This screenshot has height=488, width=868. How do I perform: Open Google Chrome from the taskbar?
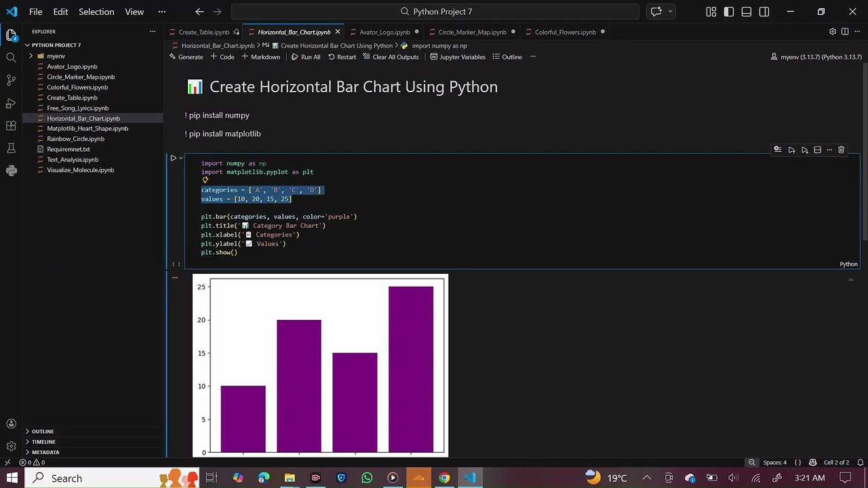pyautogui.click(x=444, y=478)
